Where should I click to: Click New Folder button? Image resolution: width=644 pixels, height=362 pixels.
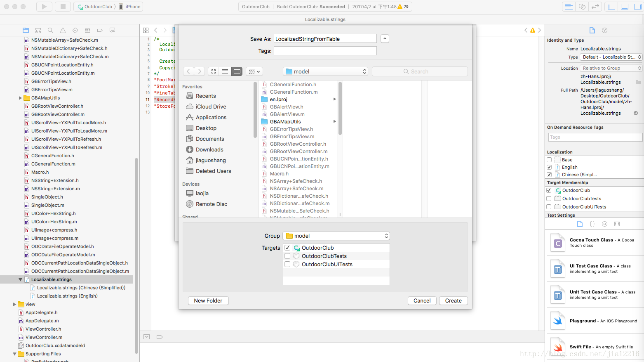(x=208, y=300)
